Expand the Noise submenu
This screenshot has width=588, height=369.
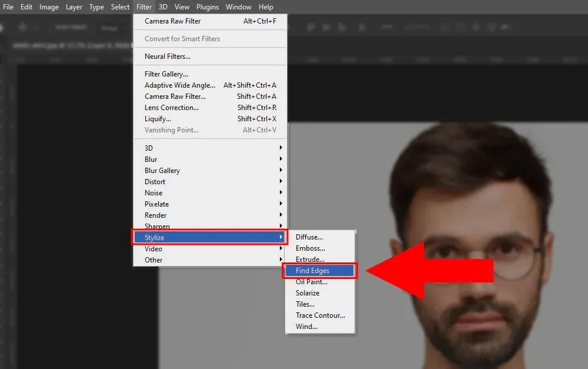coord(211,193)
